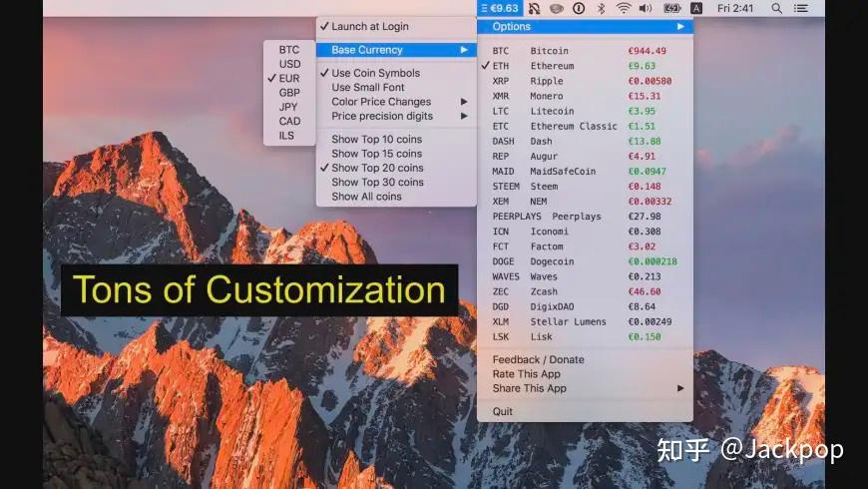Select the ETH Ethereum row
Viewport: 868px width, 489px height.
[585, 65]
